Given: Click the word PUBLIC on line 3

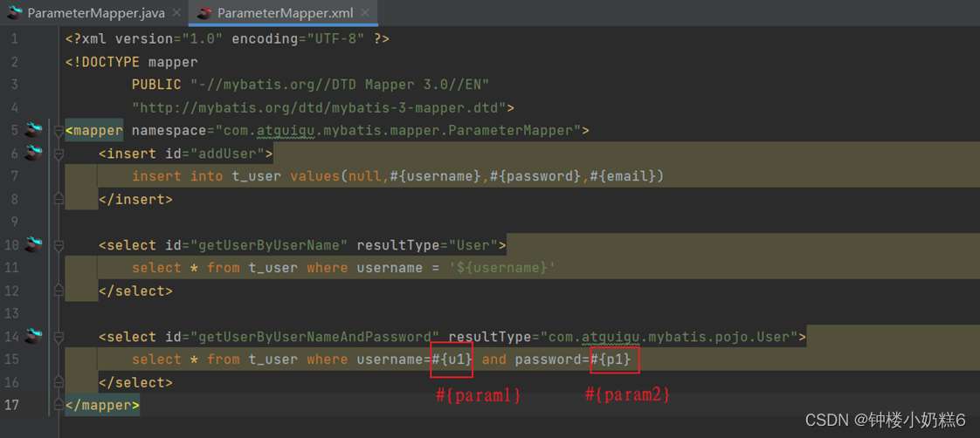Looking at the screenshot, I should (156, 85).
